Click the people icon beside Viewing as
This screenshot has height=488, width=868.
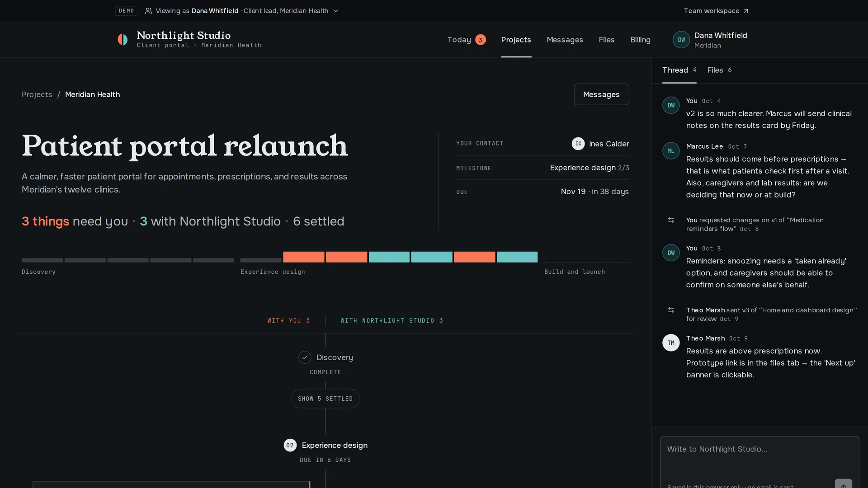point(148,11)
